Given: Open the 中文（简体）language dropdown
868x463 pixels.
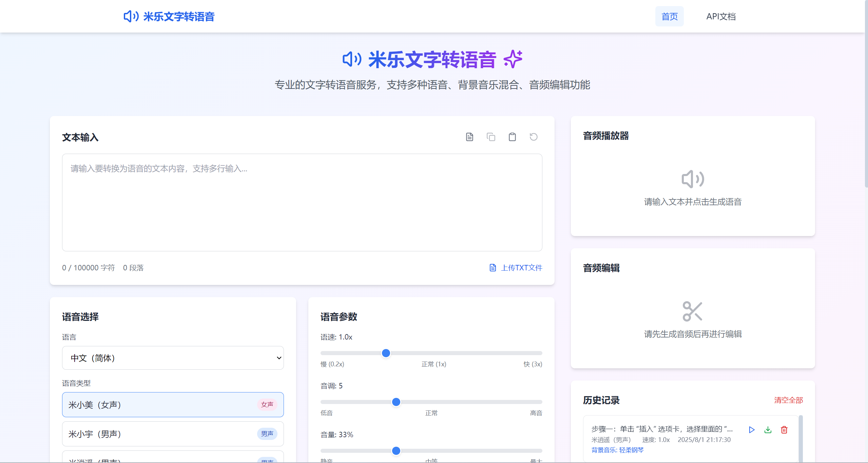Looking at the screenshot, I should point(173,358).
